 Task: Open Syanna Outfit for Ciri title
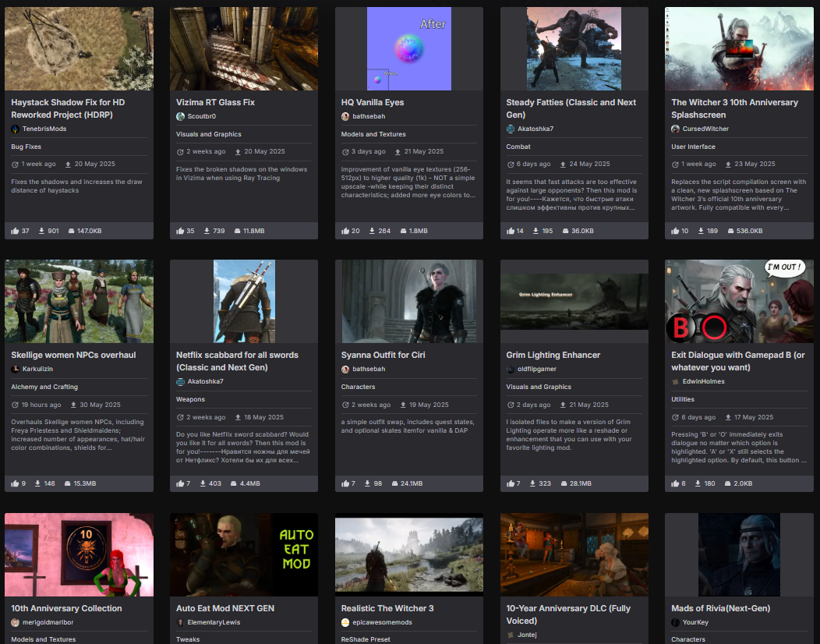click(x=383, y=355)
